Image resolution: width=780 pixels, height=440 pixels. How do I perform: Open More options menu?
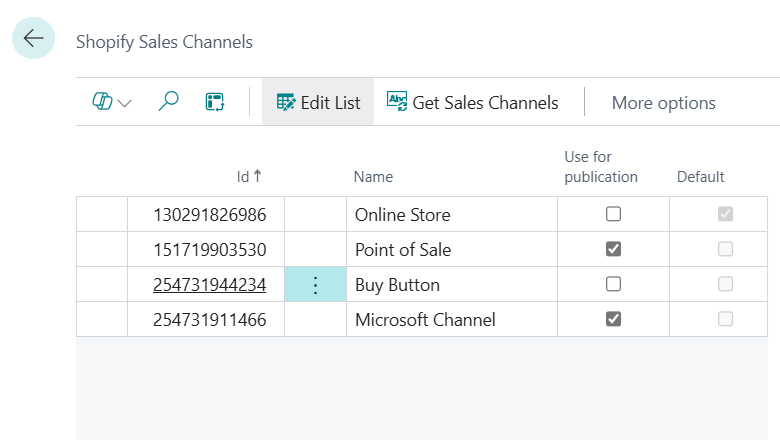663,103
